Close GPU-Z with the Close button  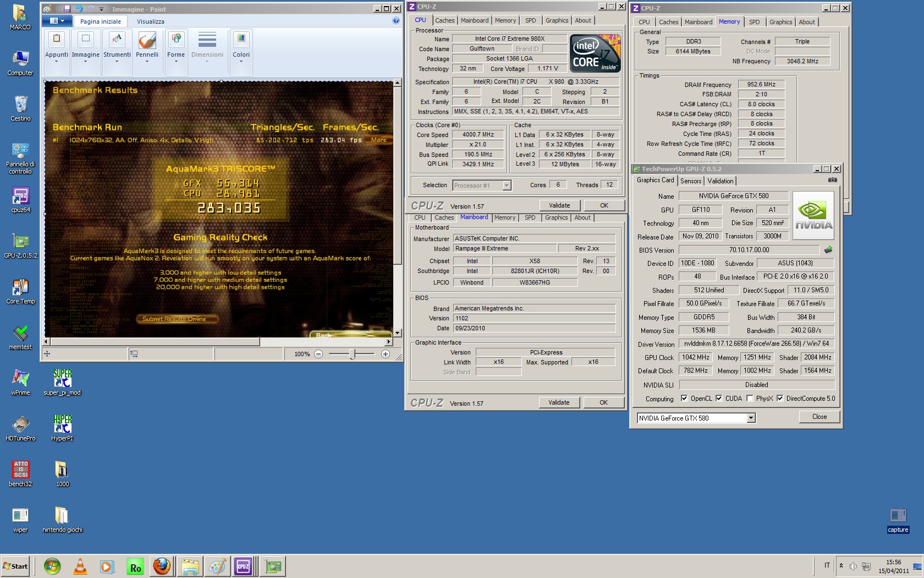pyautogui.click(x=820, y=417)
